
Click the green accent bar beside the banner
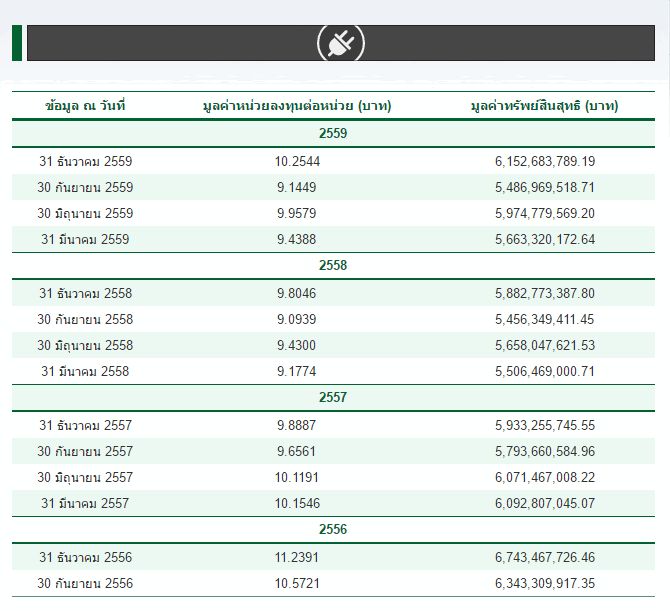[17, 43]
